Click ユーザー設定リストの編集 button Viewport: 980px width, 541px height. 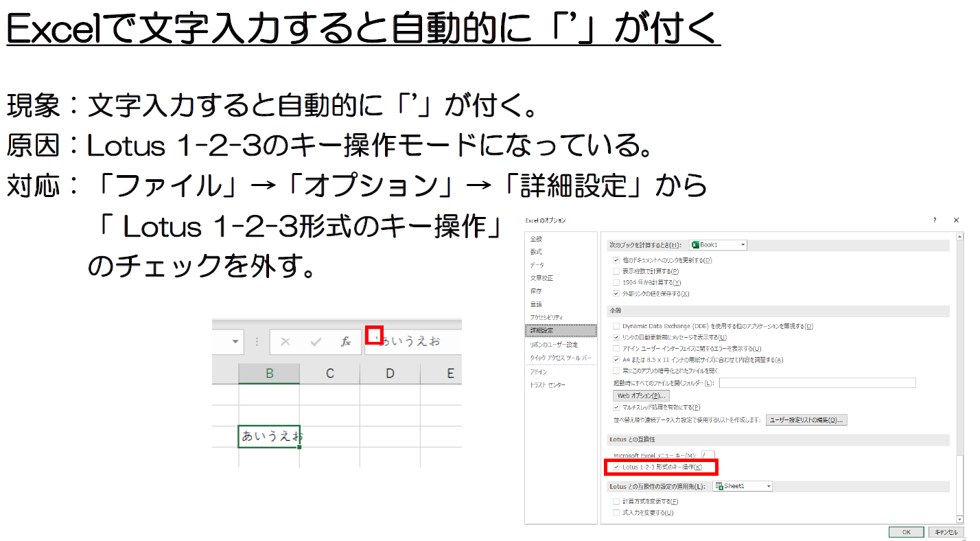(806, 419)
